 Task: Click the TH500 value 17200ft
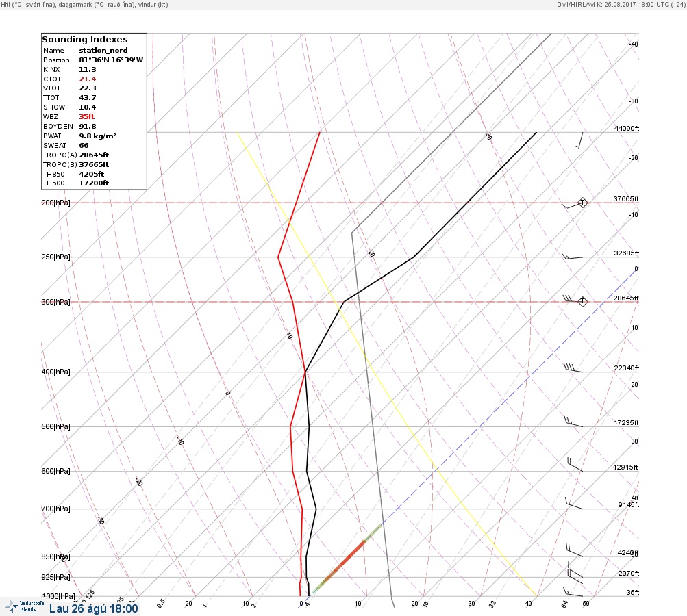(94, 183)
